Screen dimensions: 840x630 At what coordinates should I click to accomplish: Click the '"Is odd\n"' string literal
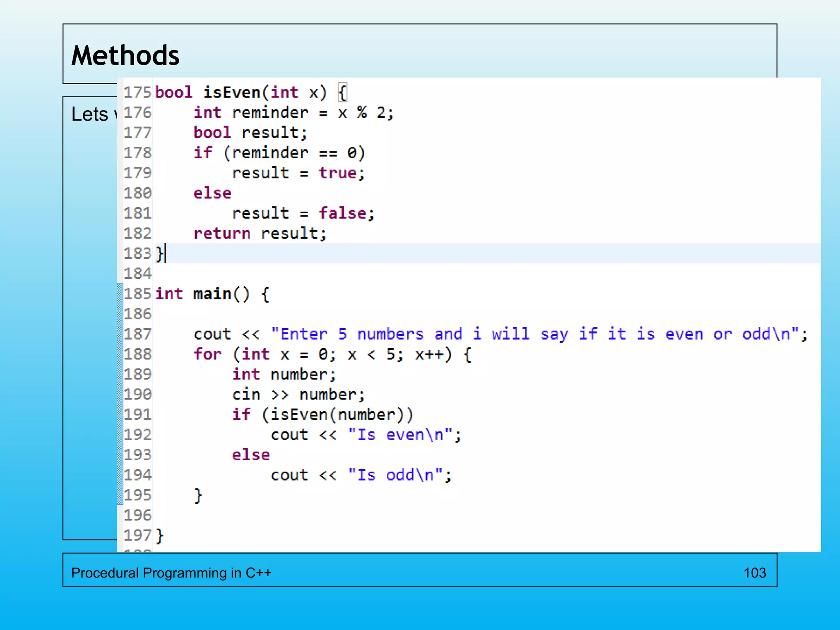(x=395, y=475)
